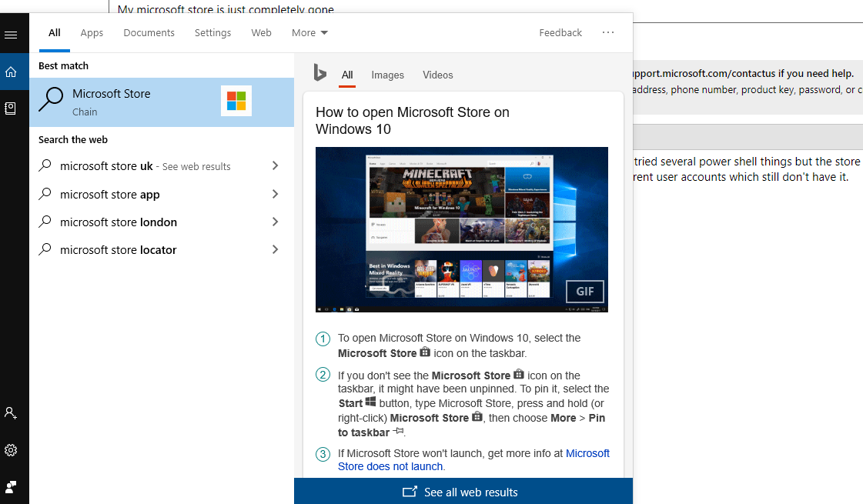
Task: Open the three-dot options menu
Action: point(608,32)
